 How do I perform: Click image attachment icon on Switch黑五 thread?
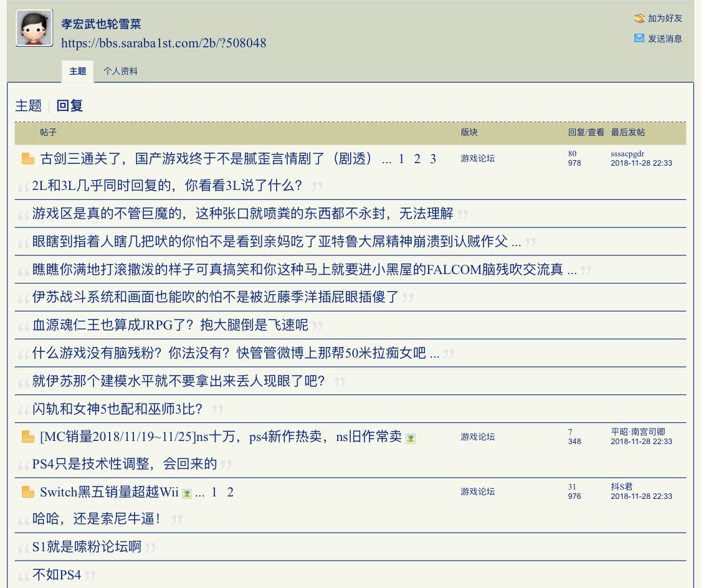(187, 494)
